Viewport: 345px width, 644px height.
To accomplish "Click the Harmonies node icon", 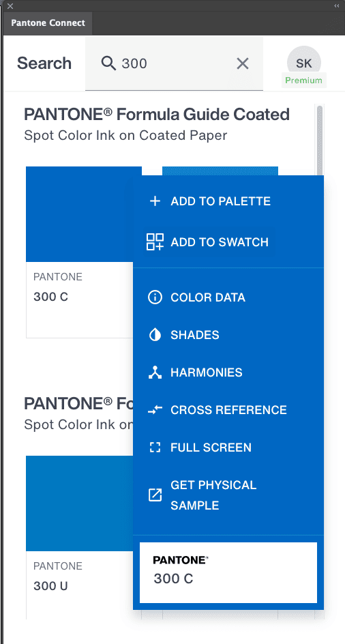I will coord(155,372).
